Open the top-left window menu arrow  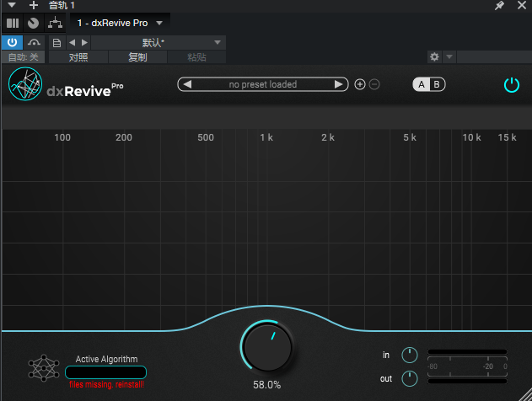pos(12,5)
